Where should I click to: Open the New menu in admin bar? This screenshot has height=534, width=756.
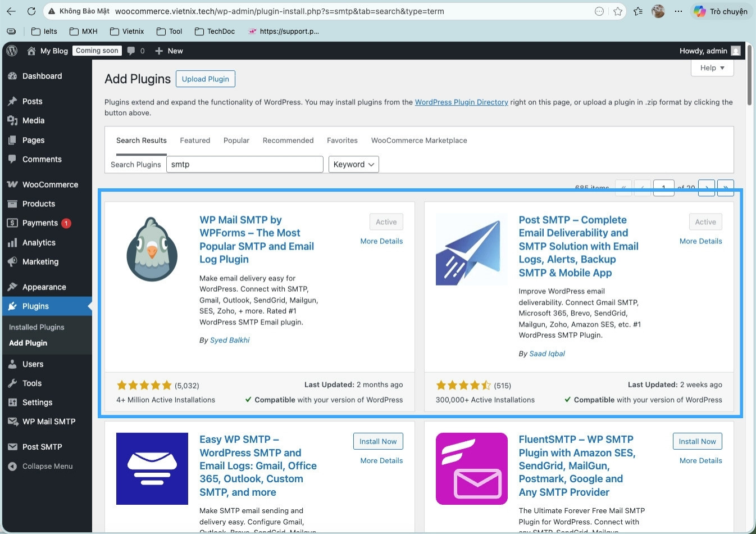(x=168, y=51)
